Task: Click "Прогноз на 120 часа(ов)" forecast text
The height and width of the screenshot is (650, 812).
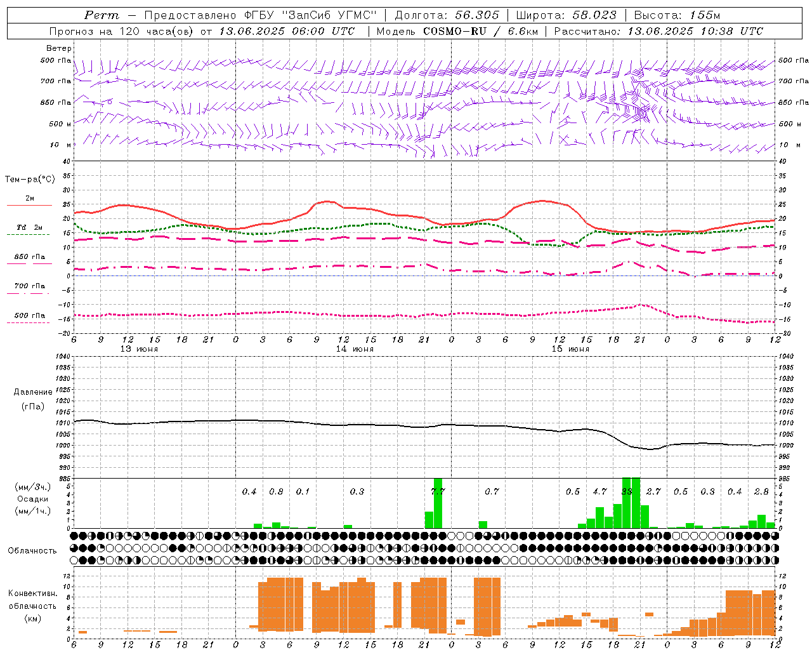Action: pyautogui.click(x=122, y=31)
